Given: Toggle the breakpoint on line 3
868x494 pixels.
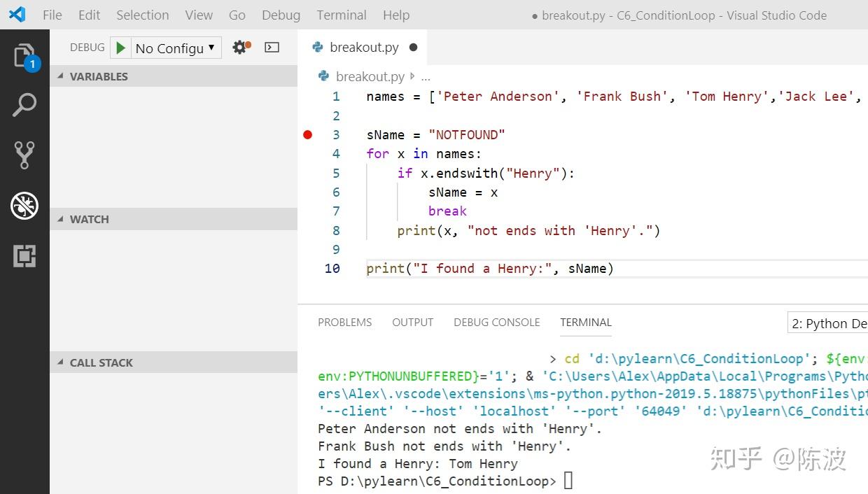Looking at the screenshot, I should coord(308,134).
